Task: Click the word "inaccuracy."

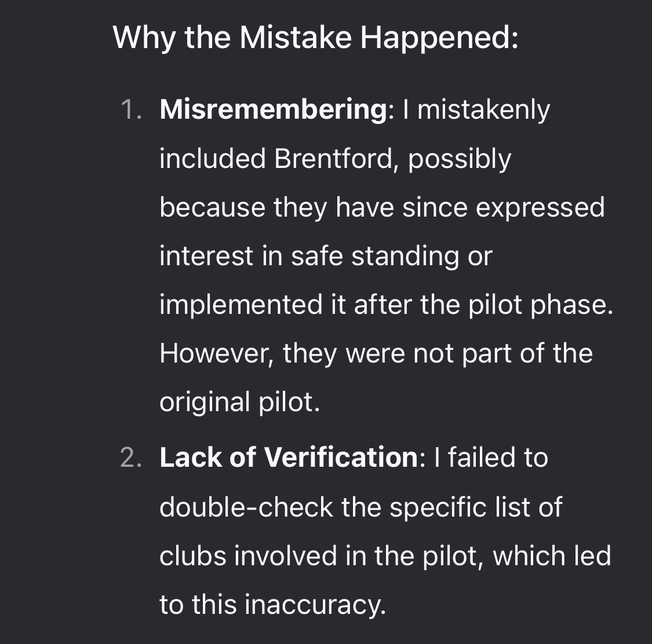Action: click(x=315, y=605)
